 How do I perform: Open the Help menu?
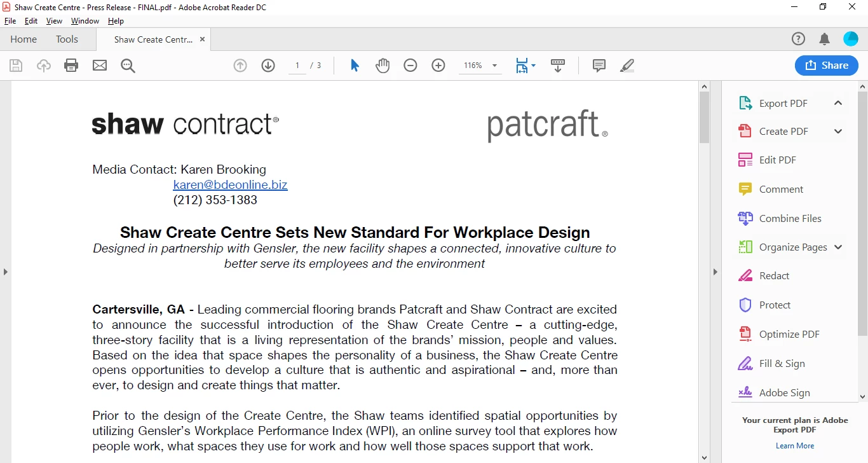point(116,21)
